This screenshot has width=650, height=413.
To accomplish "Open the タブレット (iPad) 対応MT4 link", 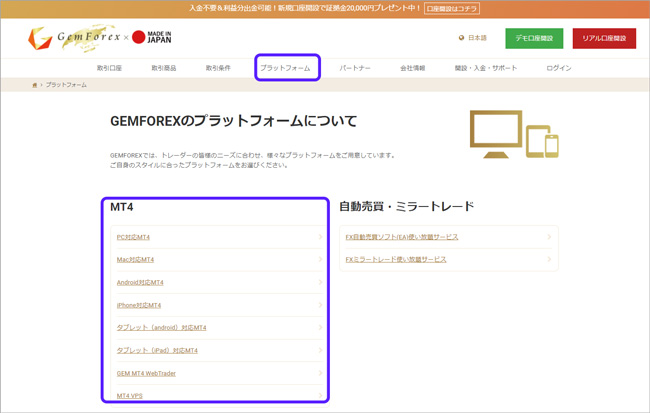I will [x=157, y=350].
